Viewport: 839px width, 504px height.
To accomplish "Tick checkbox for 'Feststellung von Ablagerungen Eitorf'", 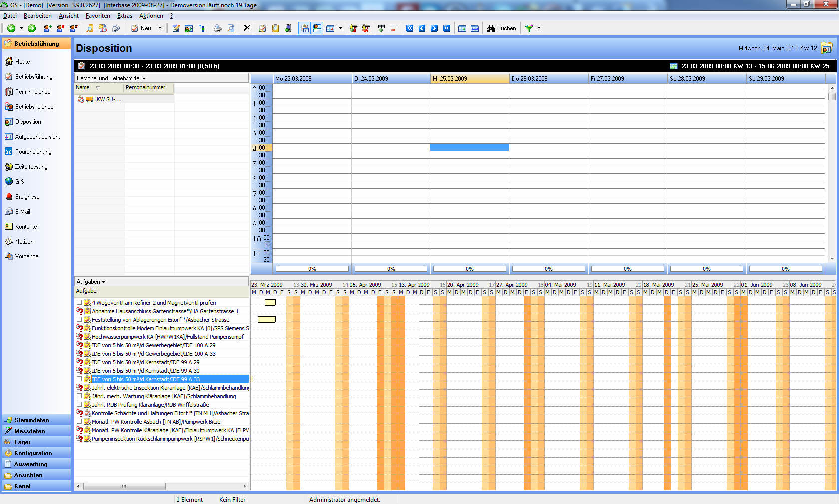I will pyautogui.click(x=79, y=320).
